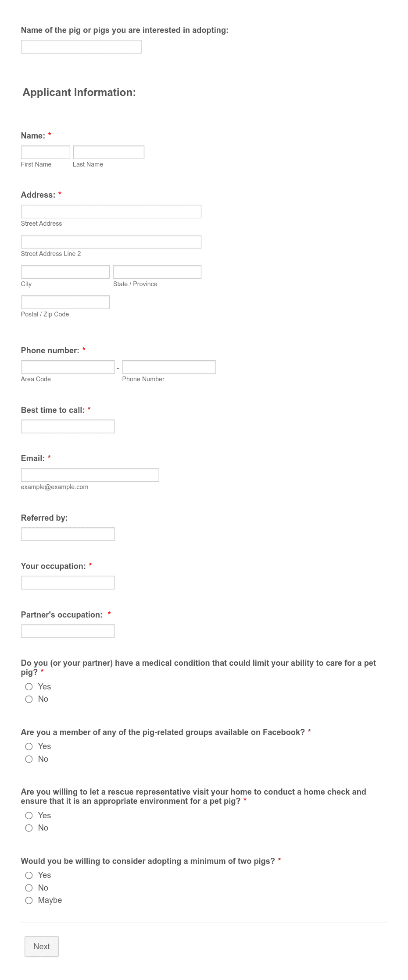Select the Street Address field
The width and height of the screenshot is (408, 980).
(111, 212)
